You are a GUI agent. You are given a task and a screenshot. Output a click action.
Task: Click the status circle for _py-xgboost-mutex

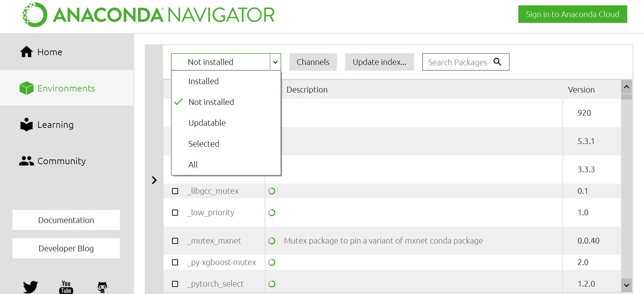(x=272, y=262)
